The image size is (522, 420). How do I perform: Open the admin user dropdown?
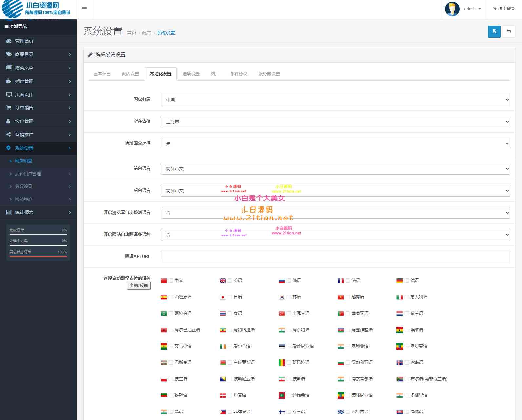473,9
